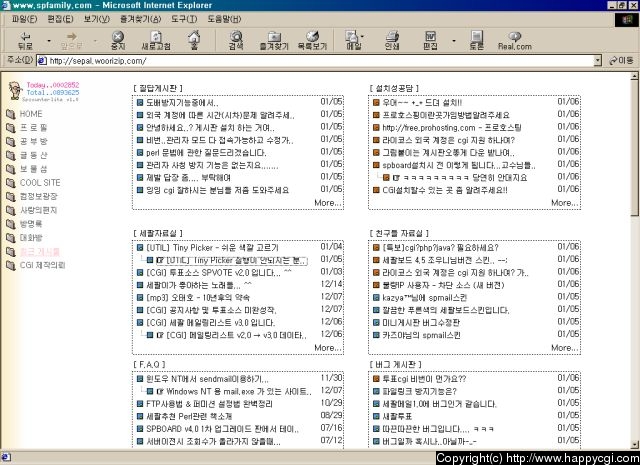
Task: Click the IE logo throbber in menu bar
Action: pos(626,20)
